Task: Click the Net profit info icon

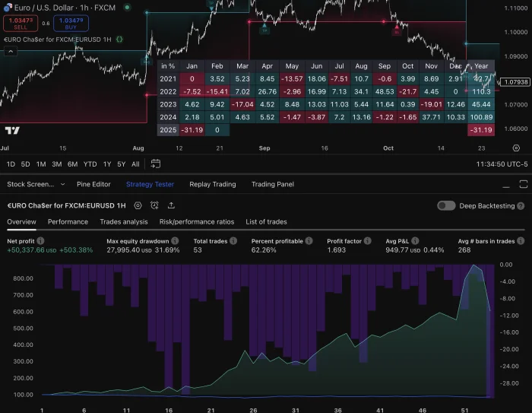Action: tap(41, 240)
